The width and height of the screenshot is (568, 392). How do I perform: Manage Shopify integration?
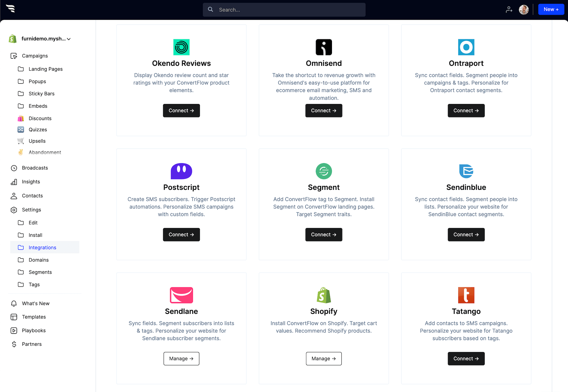click(x=324, y=359)
